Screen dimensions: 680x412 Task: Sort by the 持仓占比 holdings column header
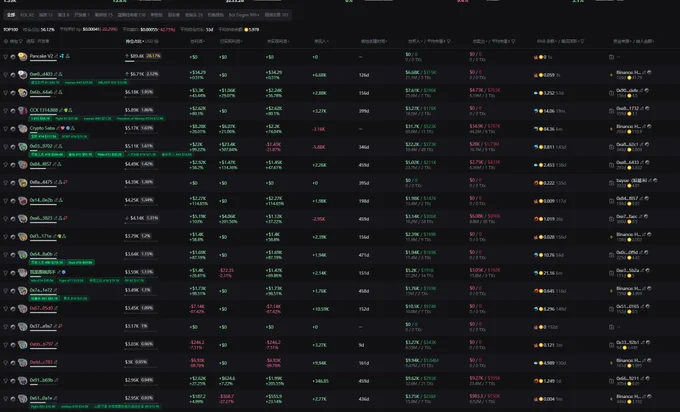(x=134, y=41)
